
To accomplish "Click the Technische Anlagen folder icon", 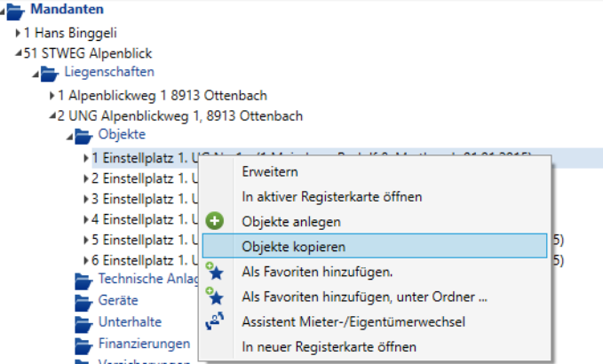I will point(83,281).
